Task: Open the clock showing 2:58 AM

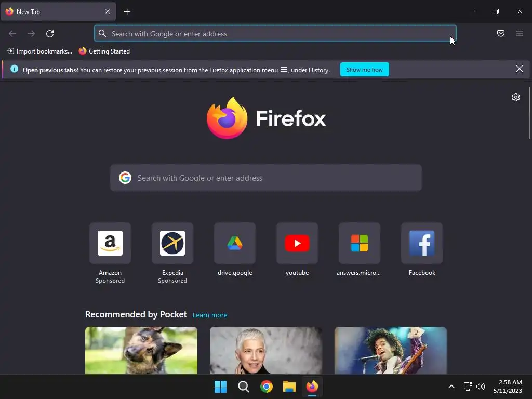Action: (508, 387)
